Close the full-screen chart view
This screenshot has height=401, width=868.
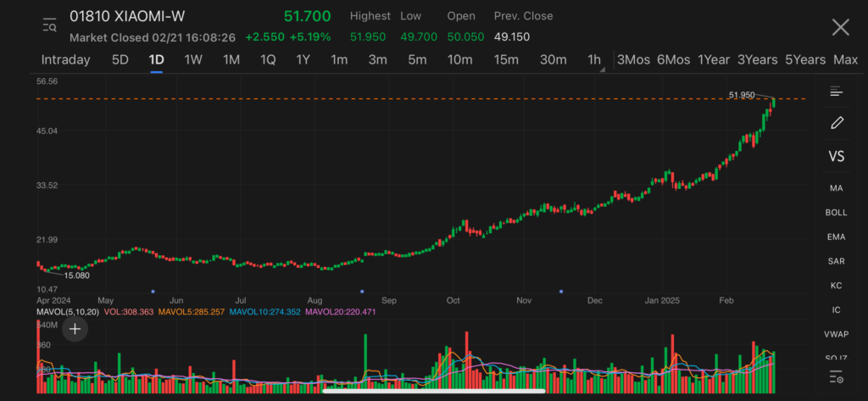840,27
